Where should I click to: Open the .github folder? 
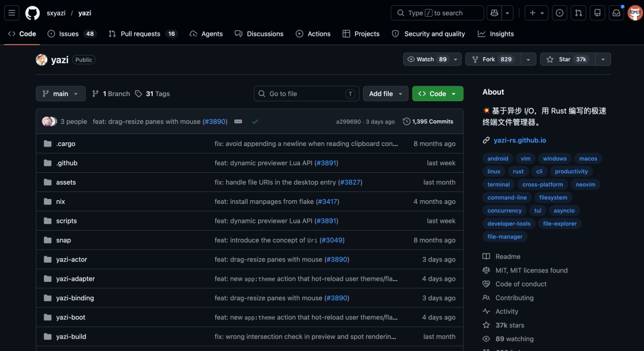coord(67,163)
